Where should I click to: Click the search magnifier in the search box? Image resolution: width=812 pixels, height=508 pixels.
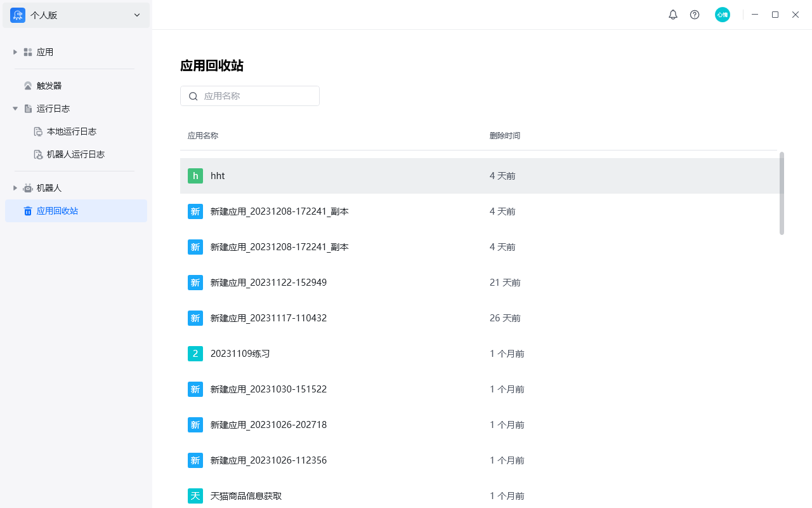click(193, 96)
